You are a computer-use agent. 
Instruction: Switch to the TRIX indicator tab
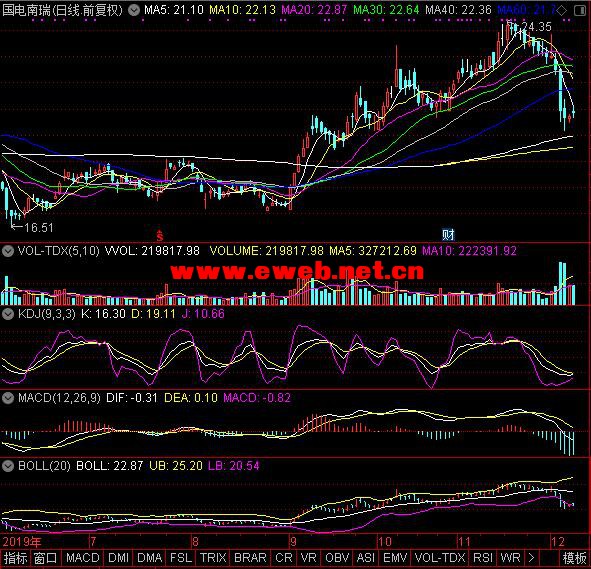[213, 558]
